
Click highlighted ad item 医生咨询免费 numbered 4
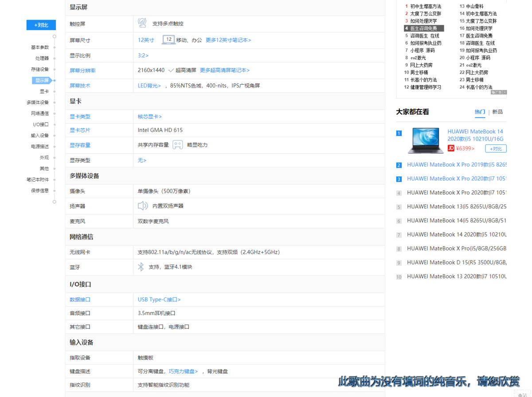coord(424,28)
